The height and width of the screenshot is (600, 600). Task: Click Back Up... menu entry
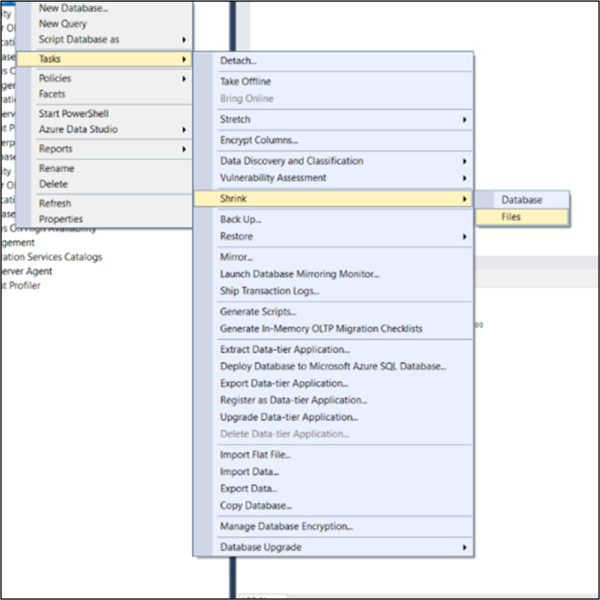241,219
